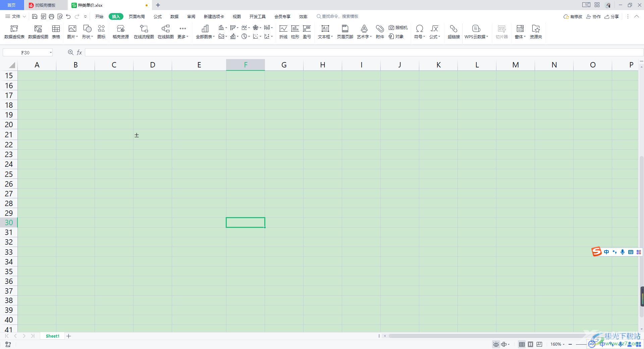Switch to page break preview
Screen dimensions: 644x349
(x=539, y=344)
